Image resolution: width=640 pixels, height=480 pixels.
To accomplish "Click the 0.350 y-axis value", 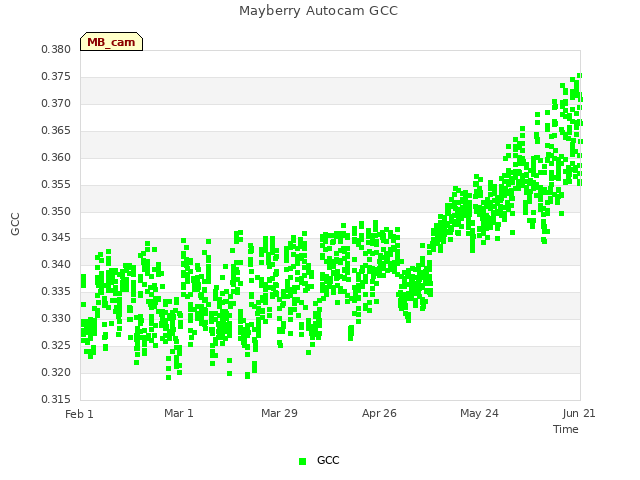I will click(56, 211).
